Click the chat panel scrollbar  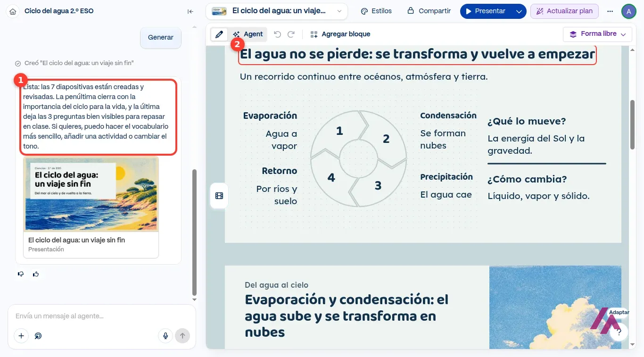[x=194, y=232]
